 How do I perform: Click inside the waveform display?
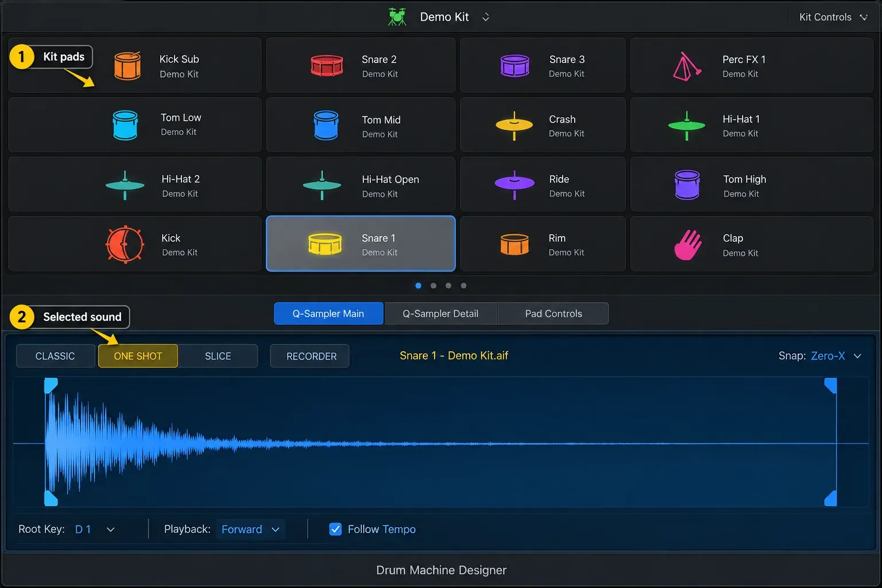coord(441,442)
